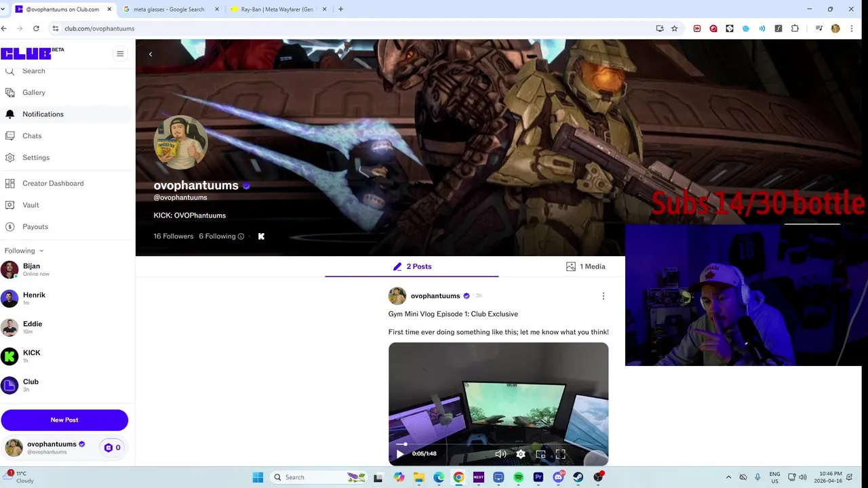Mute the video volume
This screenshot has width=868, height=488.
[x=500, y=454]
